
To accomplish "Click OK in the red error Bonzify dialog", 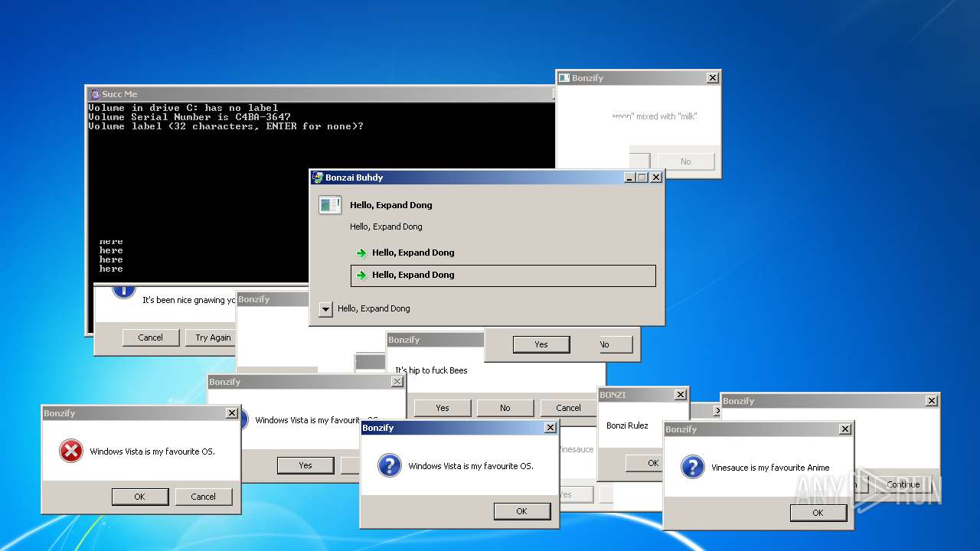I will click(x=140, y=497).
